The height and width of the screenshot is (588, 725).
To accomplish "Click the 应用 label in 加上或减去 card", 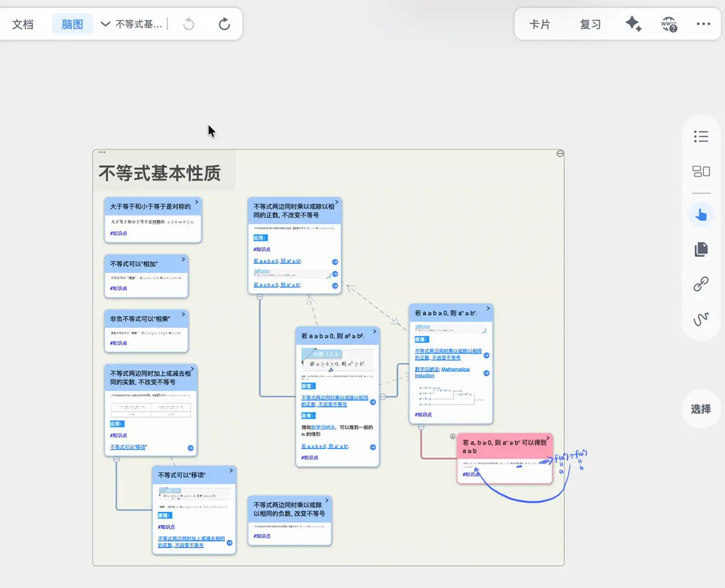I will coord(117,424).
